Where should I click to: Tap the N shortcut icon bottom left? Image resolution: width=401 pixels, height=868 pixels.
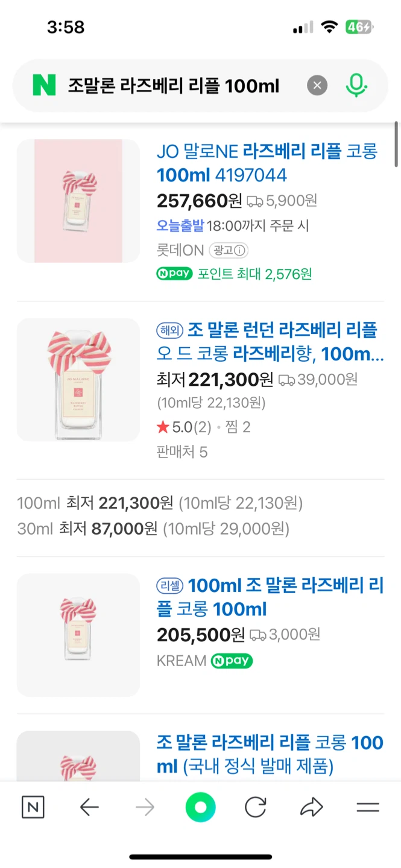coord(33,807)
